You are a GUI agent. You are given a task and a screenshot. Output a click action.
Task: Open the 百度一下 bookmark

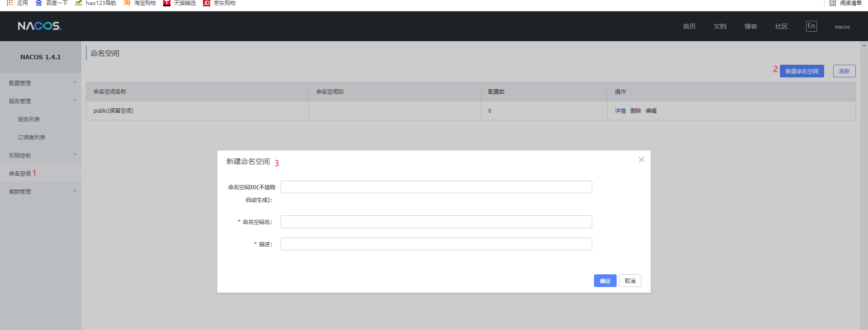click(52, 3)
